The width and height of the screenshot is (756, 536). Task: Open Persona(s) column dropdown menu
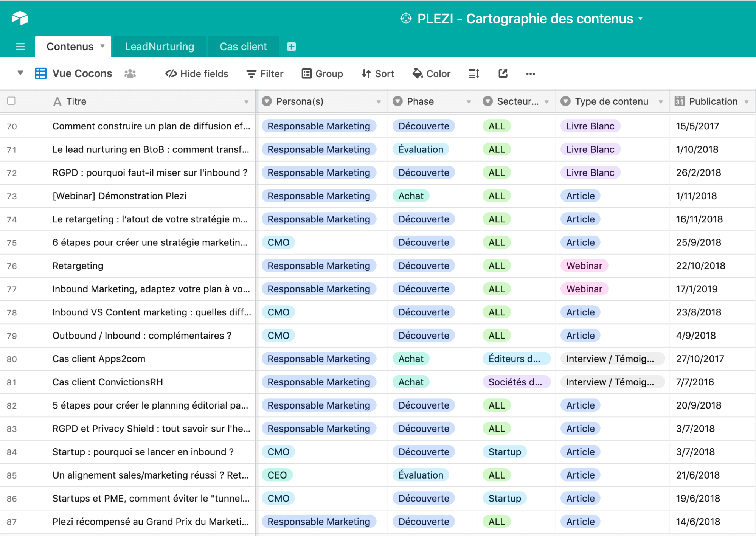point(379,102)
